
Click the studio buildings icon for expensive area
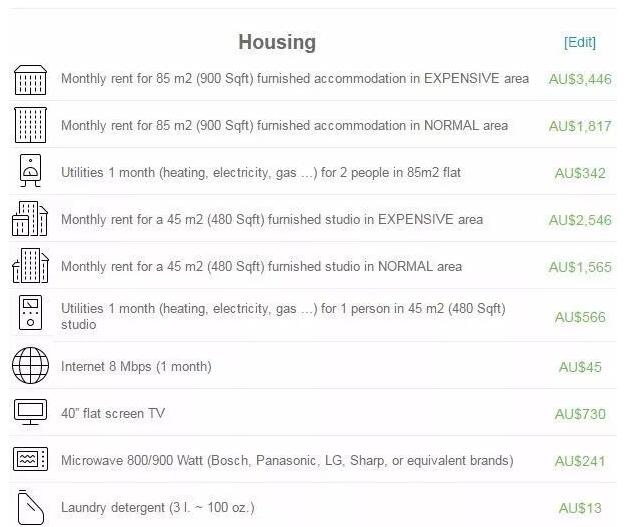tap(30, 219)
